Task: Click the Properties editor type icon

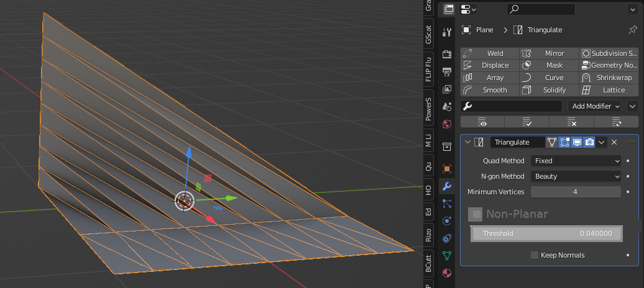Action: (449, 9)
